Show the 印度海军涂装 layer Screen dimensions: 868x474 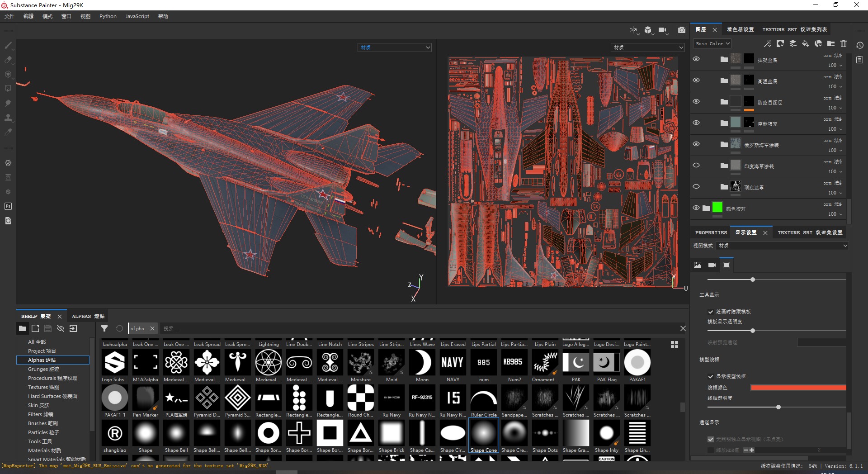tap(696, 165)
